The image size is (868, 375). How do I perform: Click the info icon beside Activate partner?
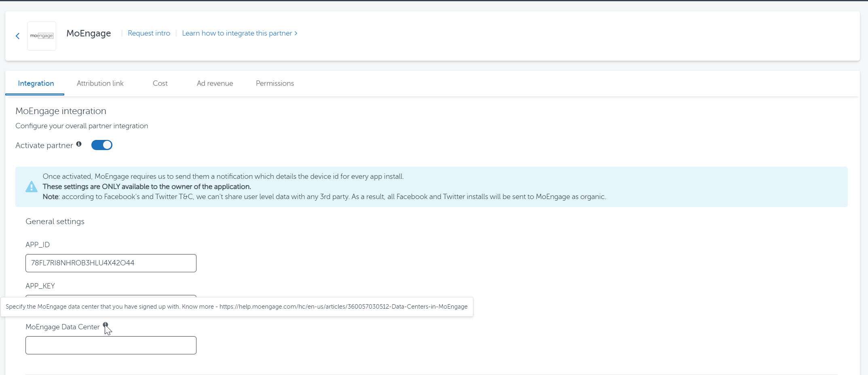(x=79, y=144)
